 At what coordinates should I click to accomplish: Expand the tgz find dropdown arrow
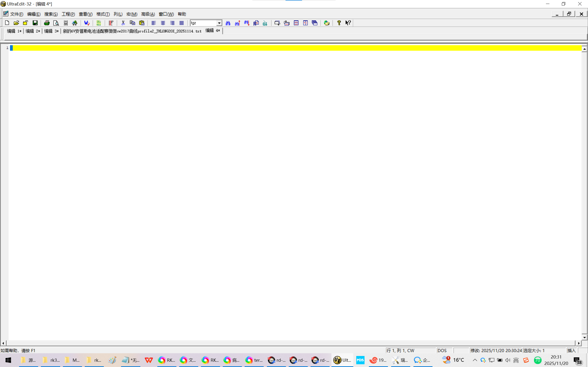click(x=219, y=23)
